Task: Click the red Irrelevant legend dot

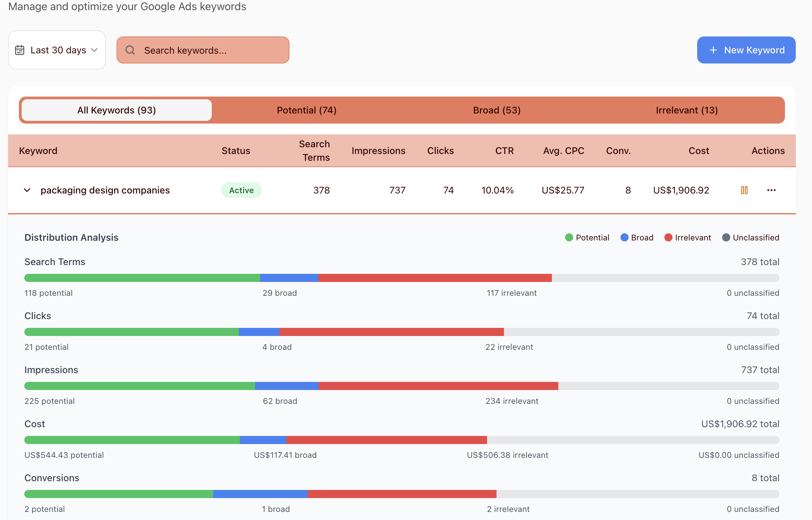Action: click(668, 237)
